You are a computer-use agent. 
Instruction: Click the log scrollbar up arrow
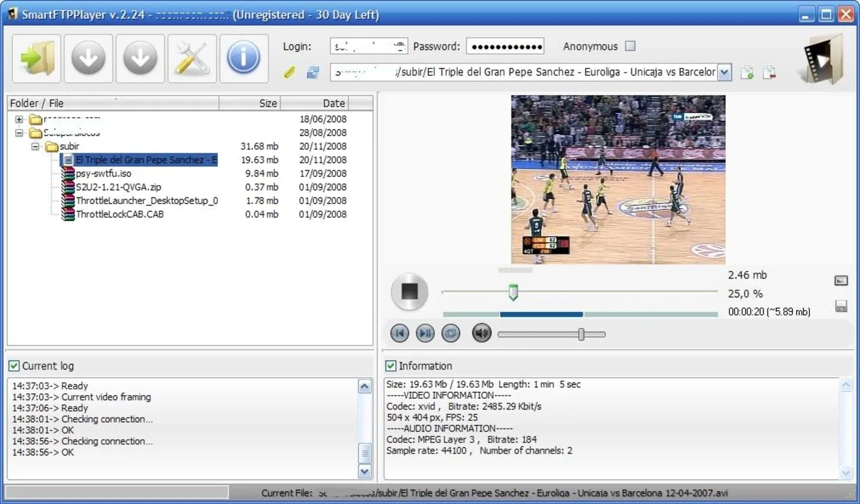[x=365, y=387]
